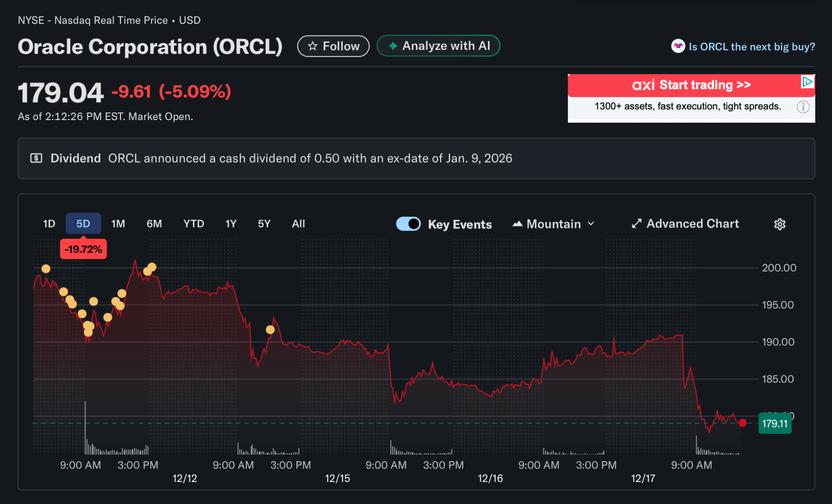This screenshot has width=832, height=504.
Task: Show the 5Y chart range
Action: [x=264, y=224]
